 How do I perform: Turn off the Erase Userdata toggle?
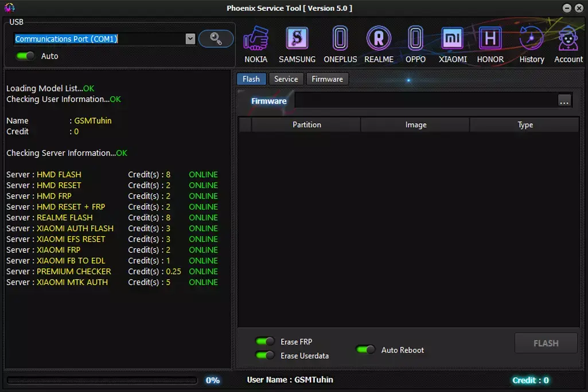pos(265,355)
